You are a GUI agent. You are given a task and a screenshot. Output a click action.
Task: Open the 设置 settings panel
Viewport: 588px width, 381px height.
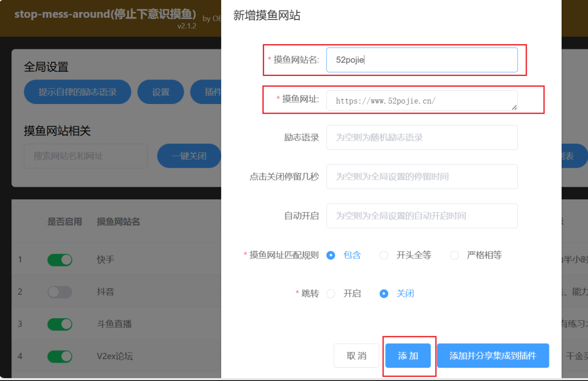coord(161,91)
